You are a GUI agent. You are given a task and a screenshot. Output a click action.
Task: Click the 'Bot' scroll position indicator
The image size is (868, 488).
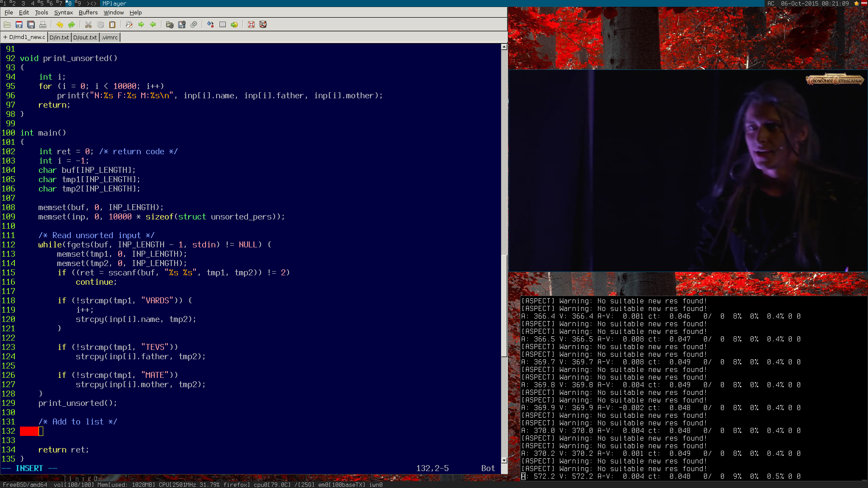(488, 469)
